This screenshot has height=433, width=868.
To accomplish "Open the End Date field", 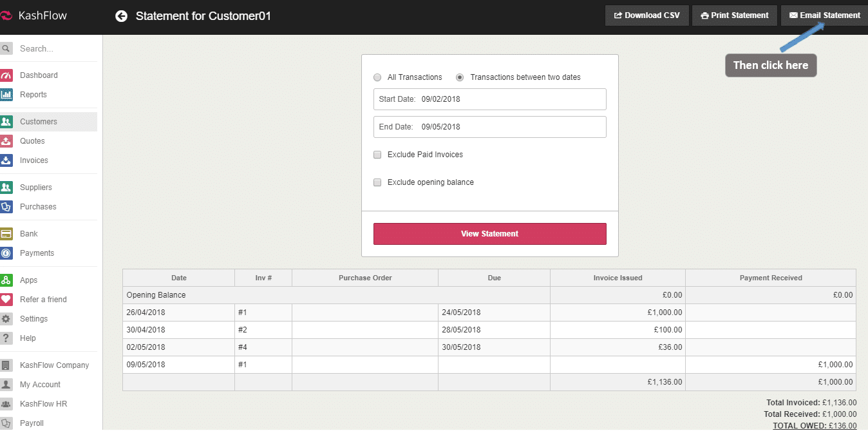I will (489, 127).
